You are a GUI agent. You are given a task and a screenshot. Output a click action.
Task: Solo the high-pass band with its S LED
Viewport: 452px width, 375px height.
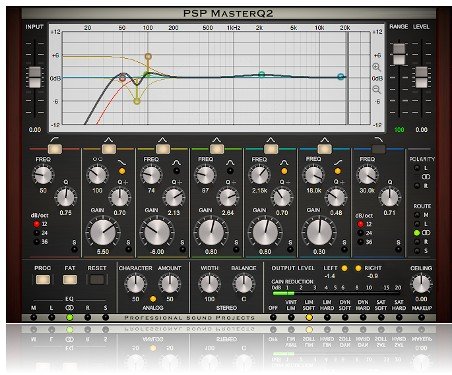pos(74,249)
